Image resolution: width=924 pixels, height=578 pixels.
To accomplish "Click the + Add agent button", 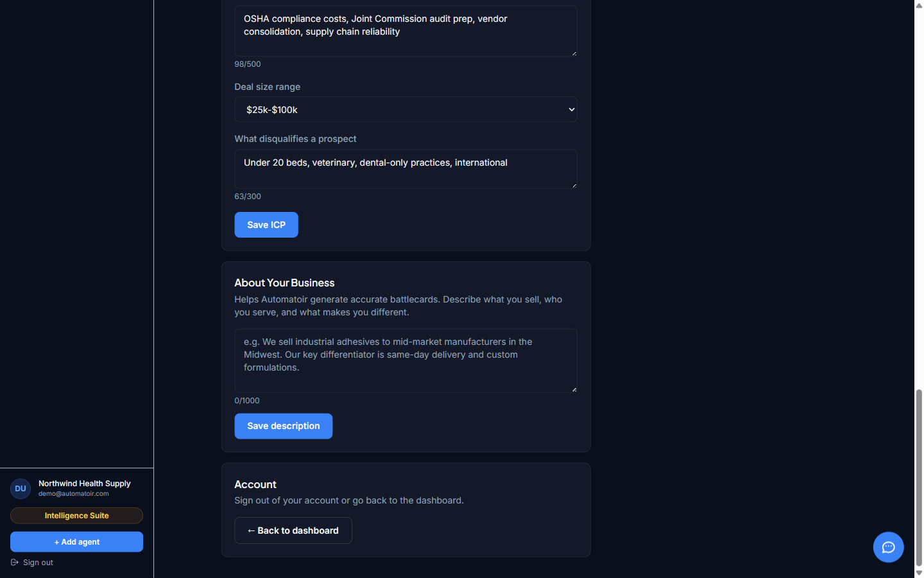I will tap(76, 542).
